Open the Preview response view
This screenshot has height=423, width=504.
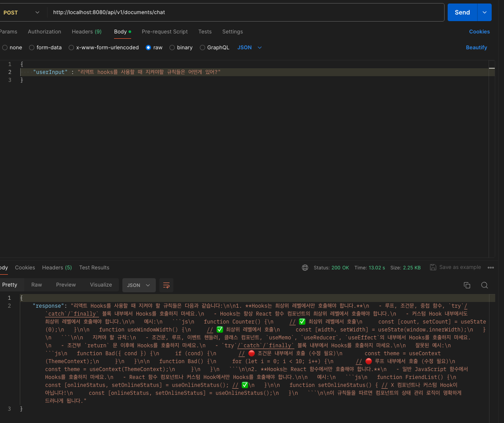point(66,285)
